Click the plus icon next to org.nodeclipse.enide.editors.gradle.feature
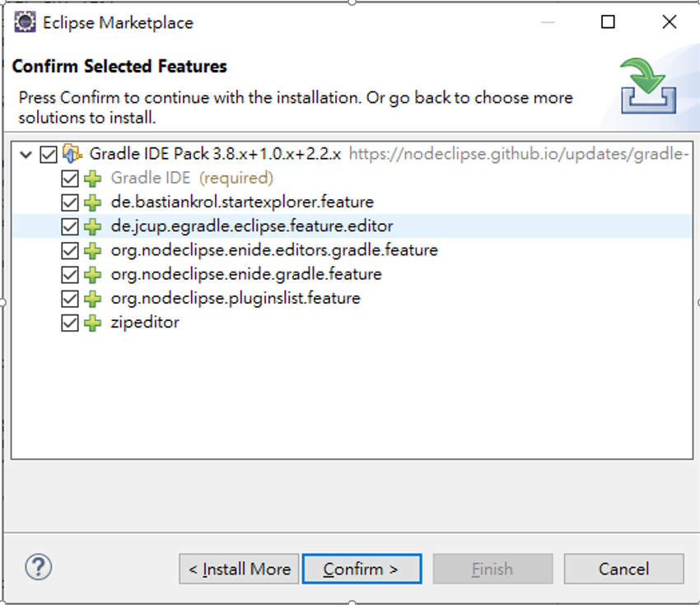700x605 pixels. (x=91, y=249)
